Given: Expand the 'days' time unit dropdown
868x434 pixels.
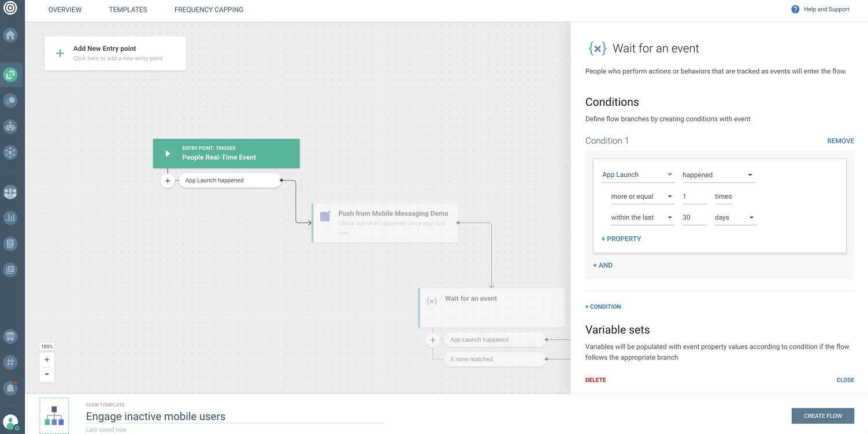Looking at the screenshot, I should 735,218.
